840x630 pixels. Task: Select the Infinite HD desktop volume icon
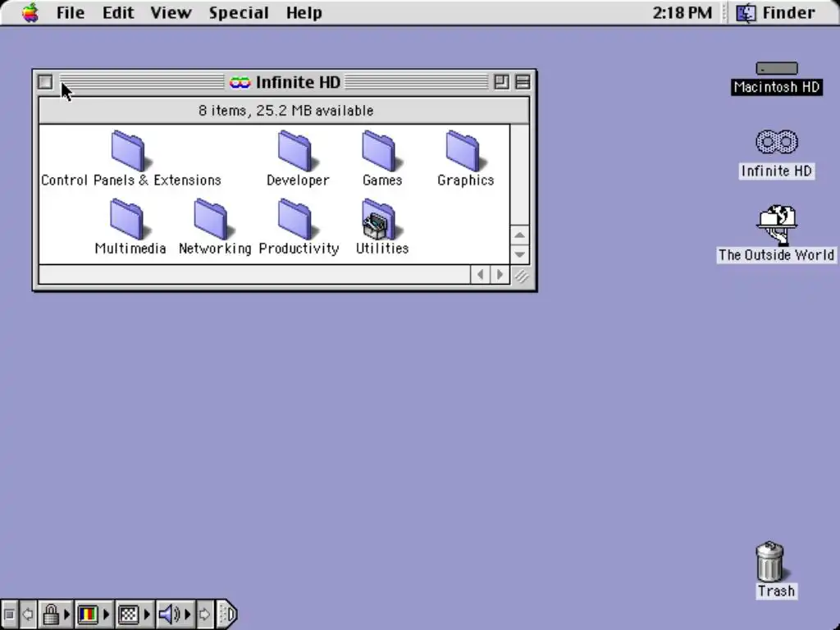tap(776, 143)
